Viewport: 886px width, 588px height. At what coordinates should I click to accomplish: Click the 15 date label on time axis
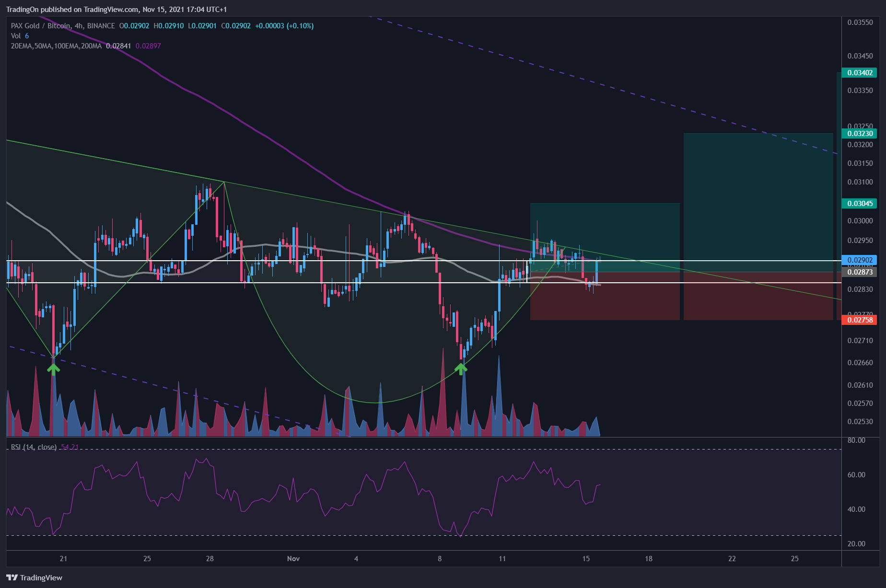586,559
